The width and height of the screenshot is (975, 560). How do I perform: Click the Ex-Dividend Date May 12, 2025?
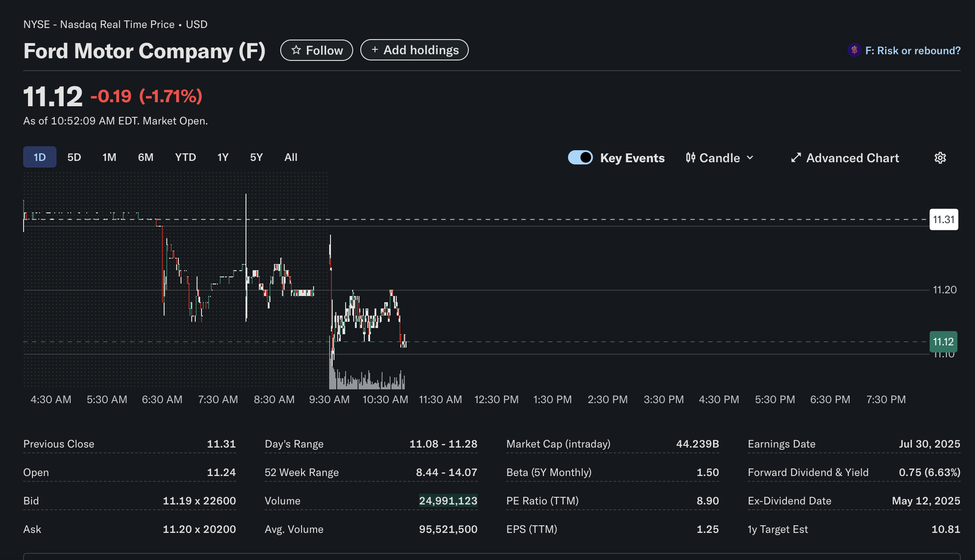[926, 501]
